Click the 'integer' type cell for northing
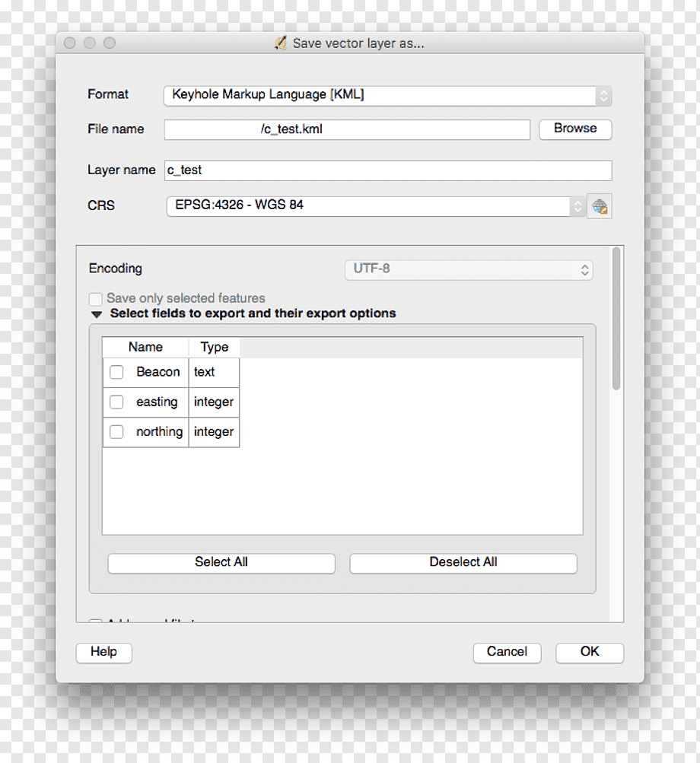Screen dimensions: 700x763 (x=214, y=432)
